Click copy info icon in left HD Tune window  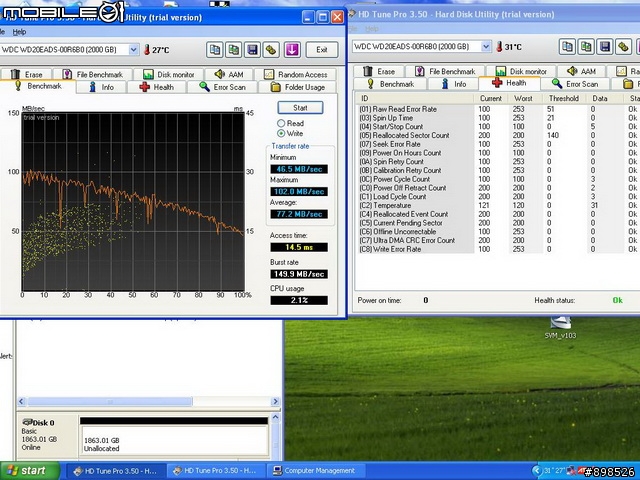(214, 50)
